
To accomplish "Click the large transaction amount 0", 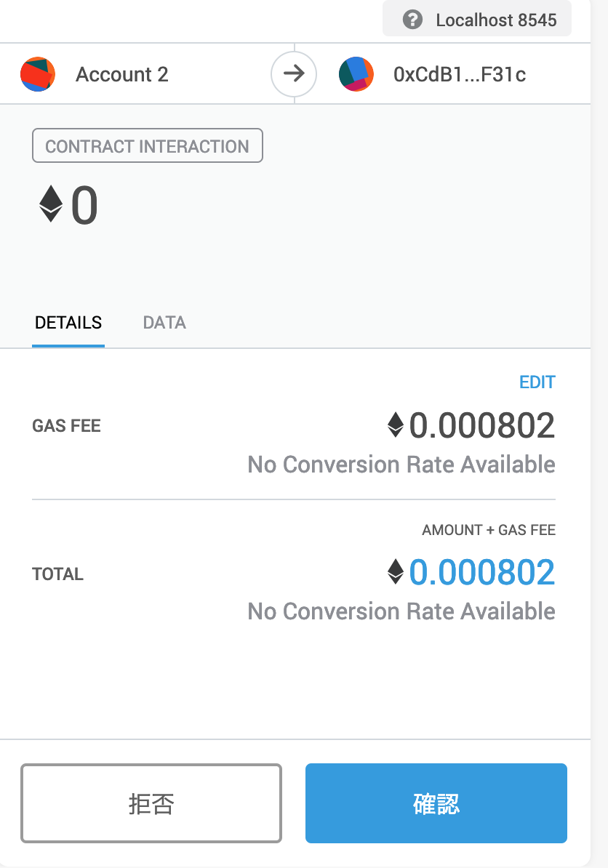I will 84,206.
